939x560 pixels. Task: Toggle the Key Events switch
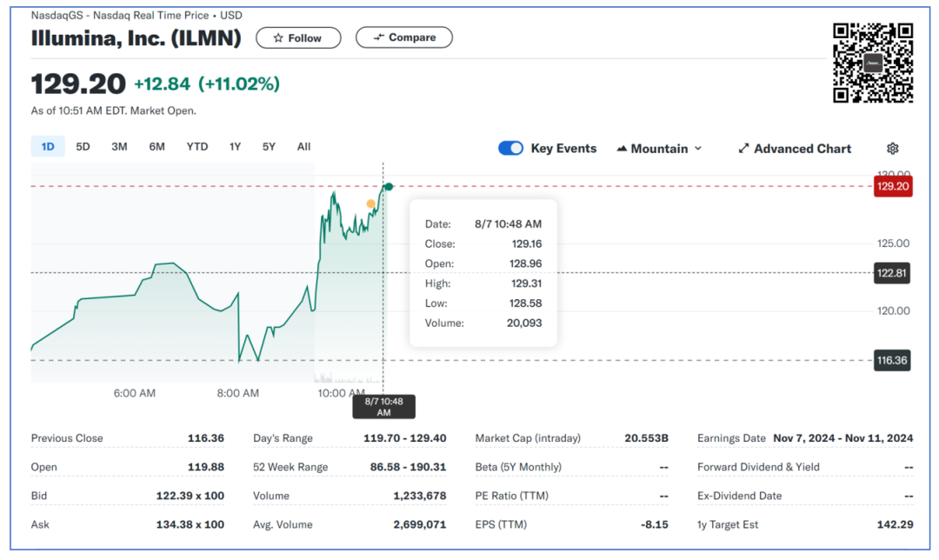pos(510,149)
